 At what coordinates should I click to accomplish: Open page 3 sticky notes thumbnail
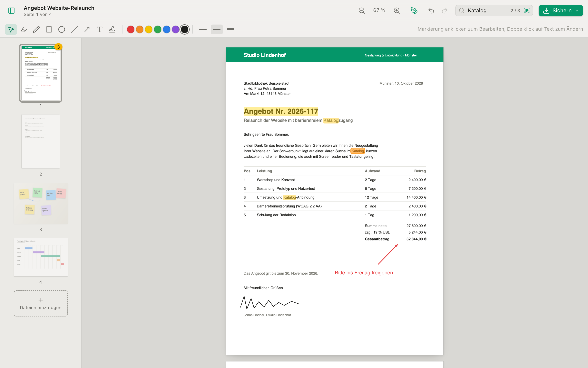tap(41, 203)
